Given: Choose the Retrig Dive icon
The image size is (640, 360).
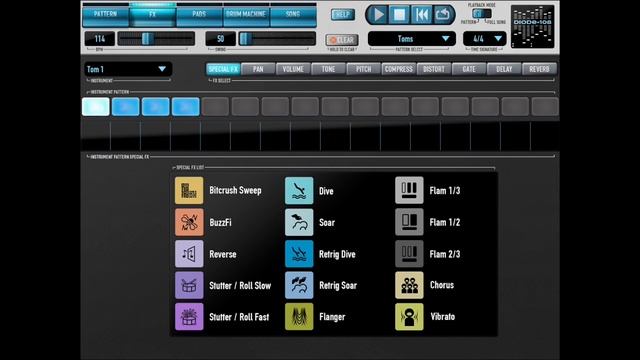Looking at the screenshot, I should [x=299, y=254].
